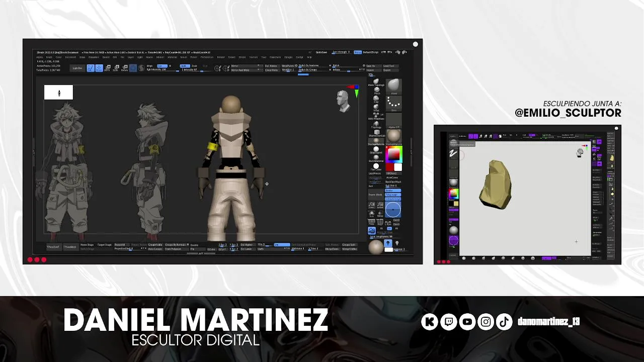Select the BasicMaterial material

376,158
